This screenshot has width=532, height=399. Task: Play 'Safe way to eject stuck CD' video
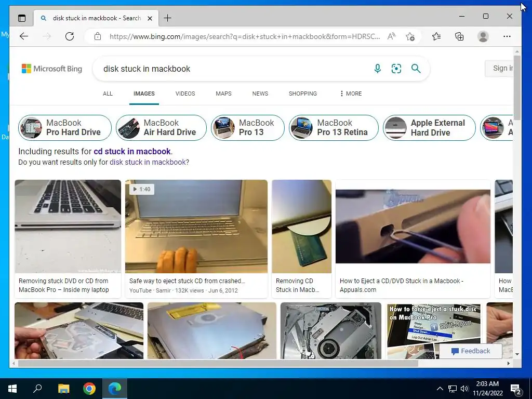pyautogui.click(x=196, y=227)
